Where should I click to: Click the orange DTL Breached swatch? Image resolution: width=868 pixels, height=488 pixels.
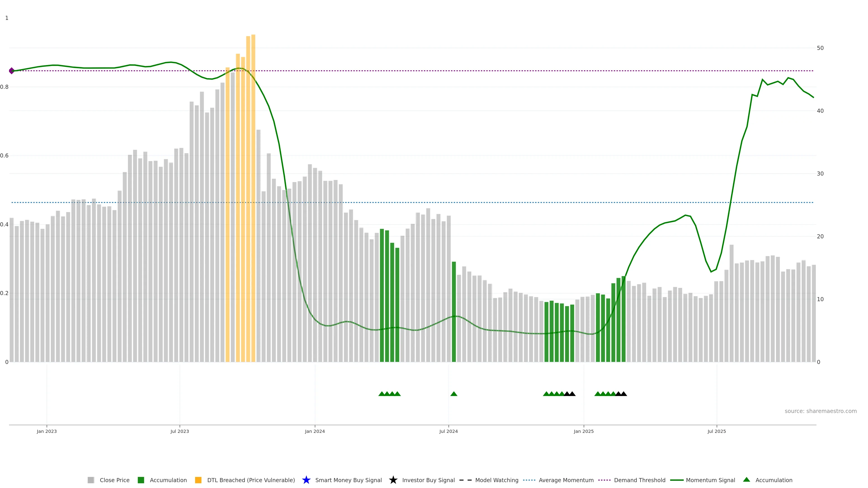198,480
